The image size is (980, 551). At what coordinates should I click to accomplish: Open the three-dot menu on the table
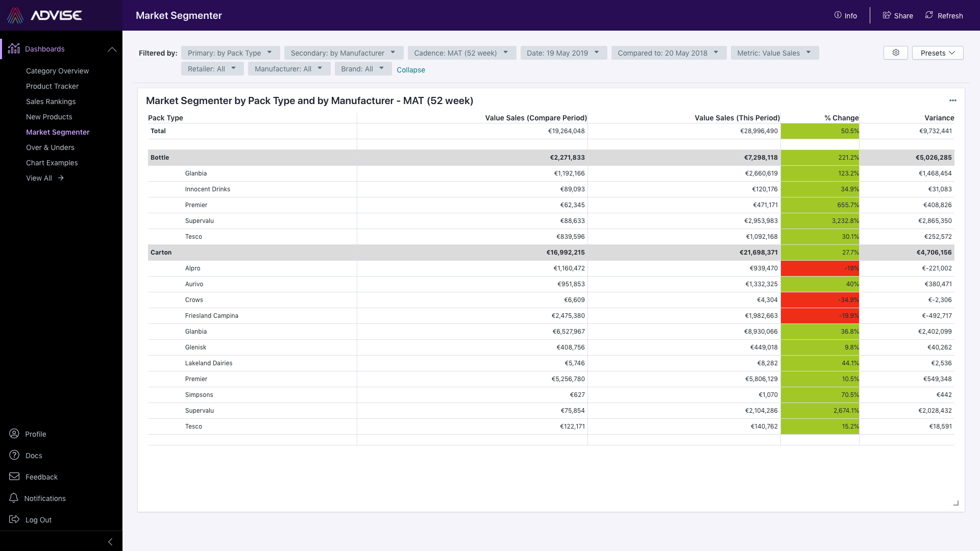(x=953, y=101)
